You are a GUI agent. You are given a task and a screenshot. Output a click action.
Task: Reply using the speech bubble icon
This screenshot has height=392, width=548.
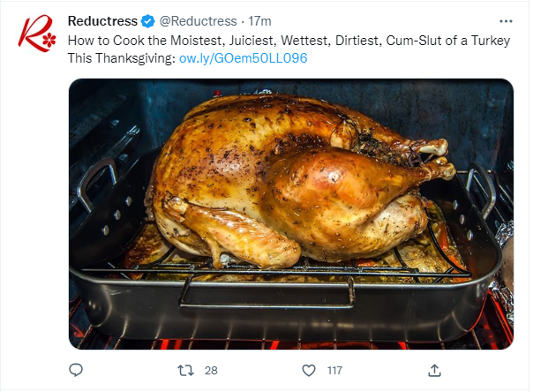(76, 370)
